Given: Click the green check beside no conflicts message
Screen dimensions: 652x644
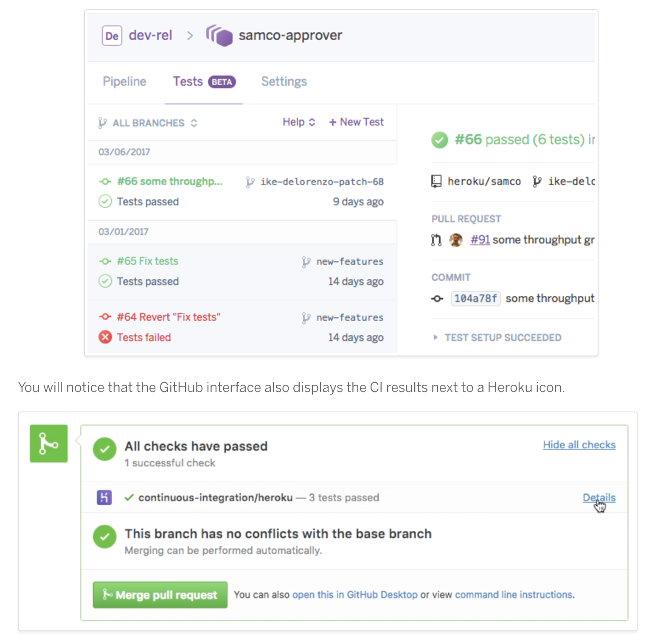Looking at the screenshot, I should [105, 537].
